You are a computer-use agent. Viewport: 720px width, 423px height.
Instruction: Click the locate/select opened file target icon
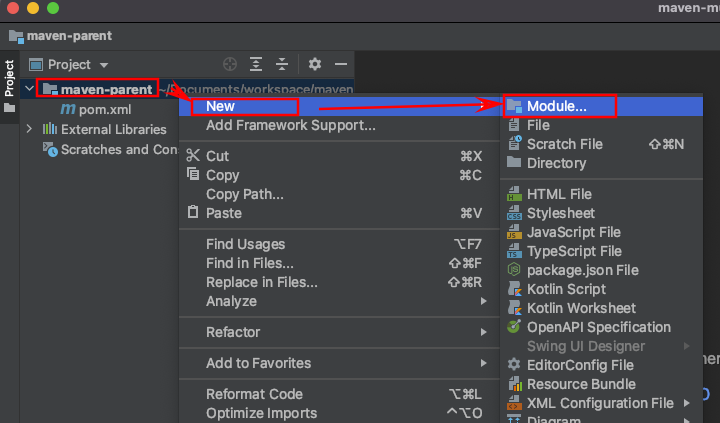click(x=230, y=64)
